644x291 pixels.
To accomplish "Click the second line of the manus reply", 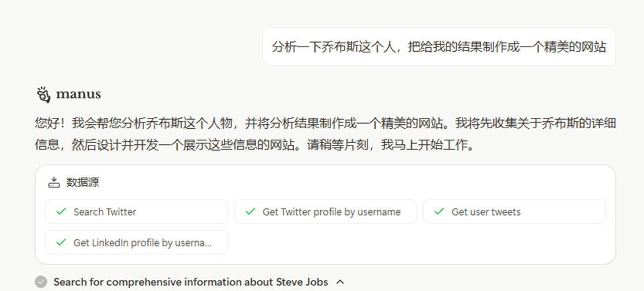I will [x=255, y=145].
